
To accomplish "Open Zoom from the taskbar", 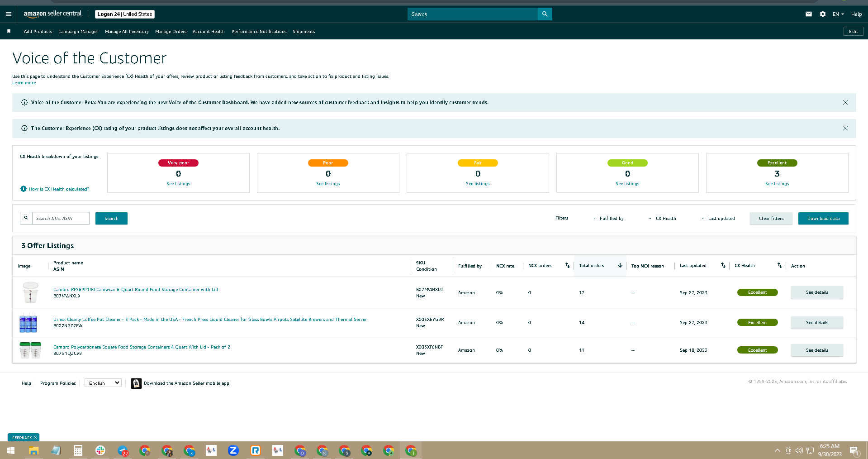I will 233,450.
